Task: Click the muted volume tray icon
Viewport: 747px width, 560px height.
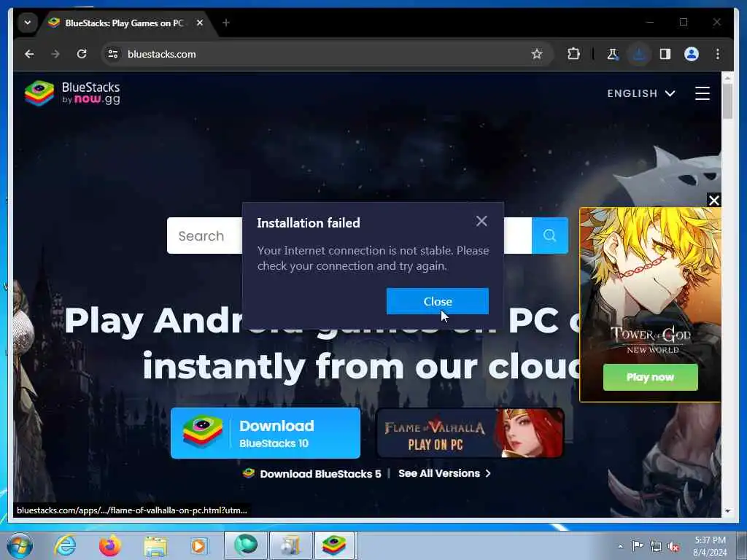Action: coord(673,547)
